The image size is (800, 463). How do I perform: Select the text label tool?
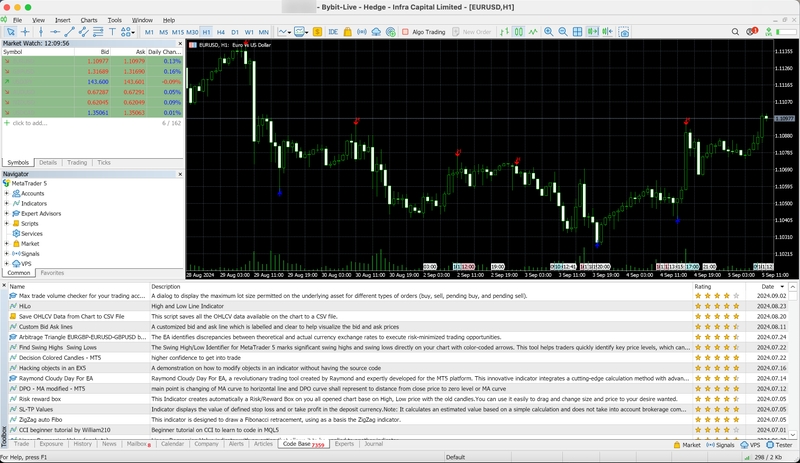(x=112, y=32)
